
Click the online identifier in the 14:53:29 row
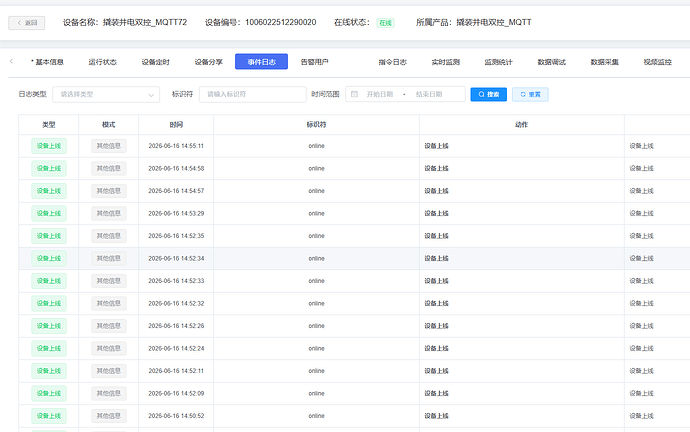(316, 213)
